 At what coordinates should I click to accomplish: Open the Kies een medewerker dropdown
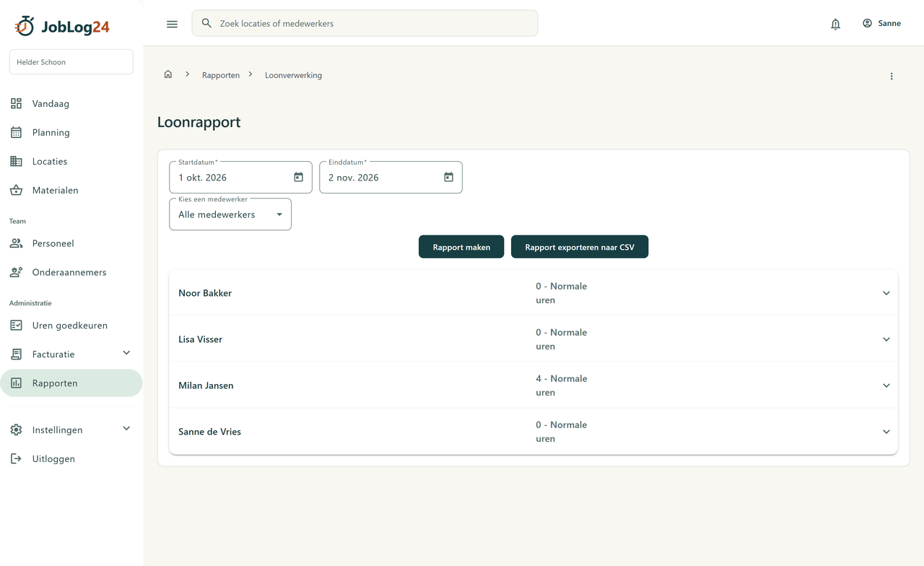click(x=230, y=214)
